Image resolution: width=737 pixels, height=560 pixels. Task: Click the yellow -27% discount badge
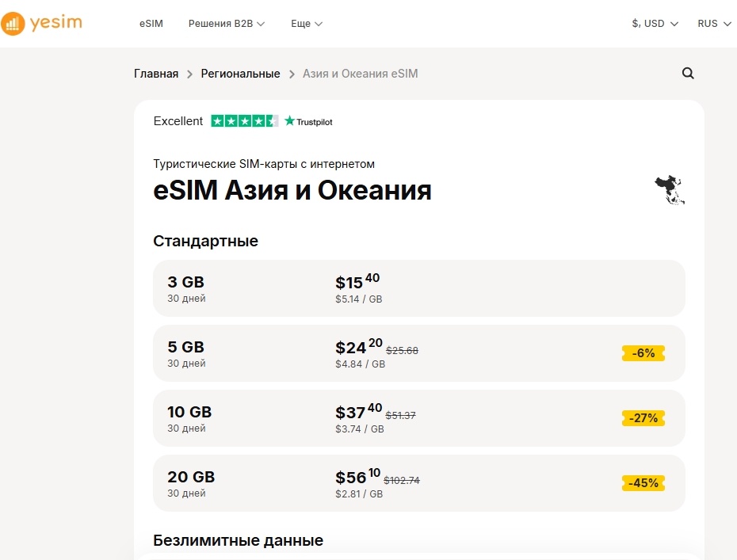click(643, 418)
